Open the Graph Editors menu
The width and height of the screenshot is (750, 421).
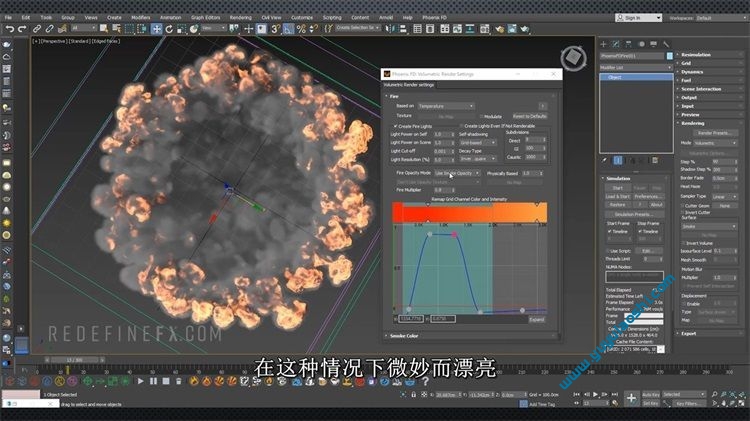pos(206,18)
